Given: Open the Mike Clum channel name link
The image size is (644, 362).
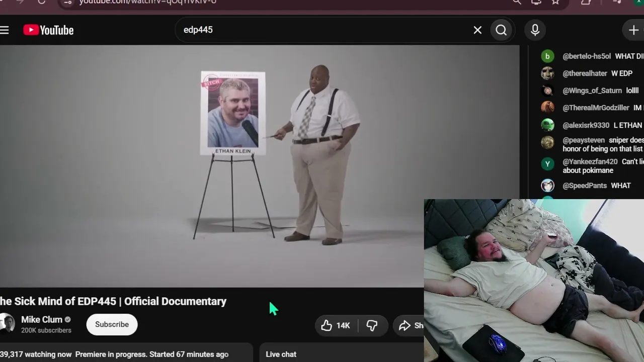Looking at the screenshot, I should click(x=42, y=320).
